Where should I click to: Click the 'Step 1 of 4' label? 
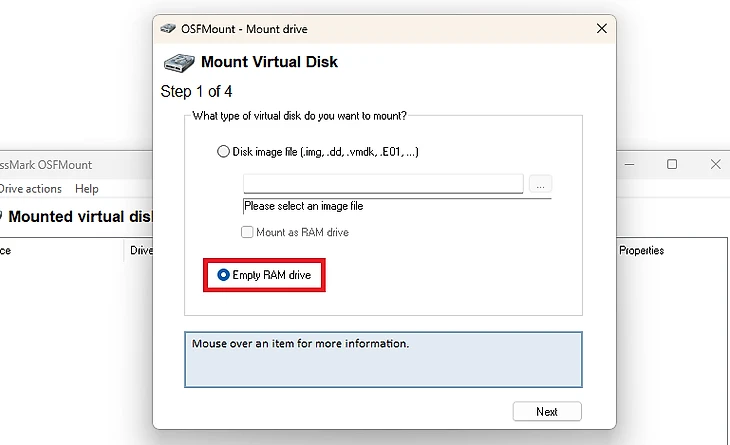(196, 91)
